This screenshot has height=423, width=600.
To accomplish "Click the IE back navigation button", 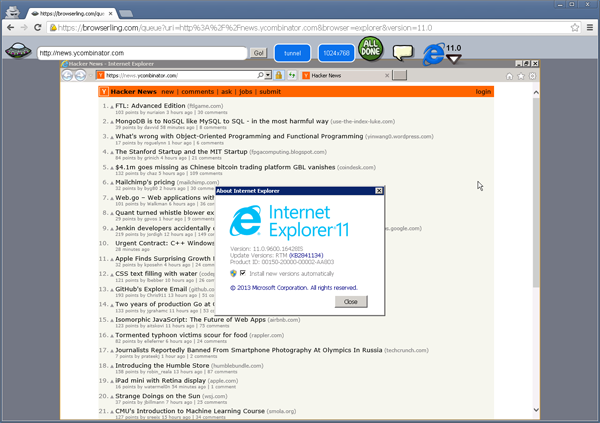I will point(69,76).
